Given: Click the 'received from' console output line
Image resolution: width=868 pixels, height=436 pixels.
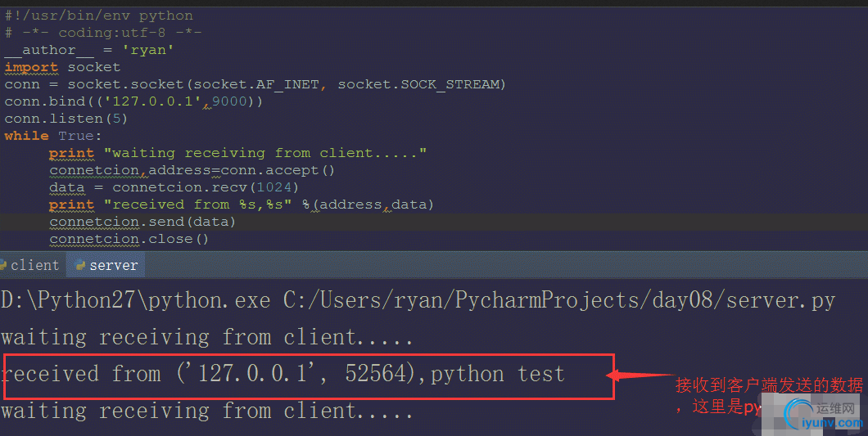Looking at the screenshot, I should tap(283, 375).
